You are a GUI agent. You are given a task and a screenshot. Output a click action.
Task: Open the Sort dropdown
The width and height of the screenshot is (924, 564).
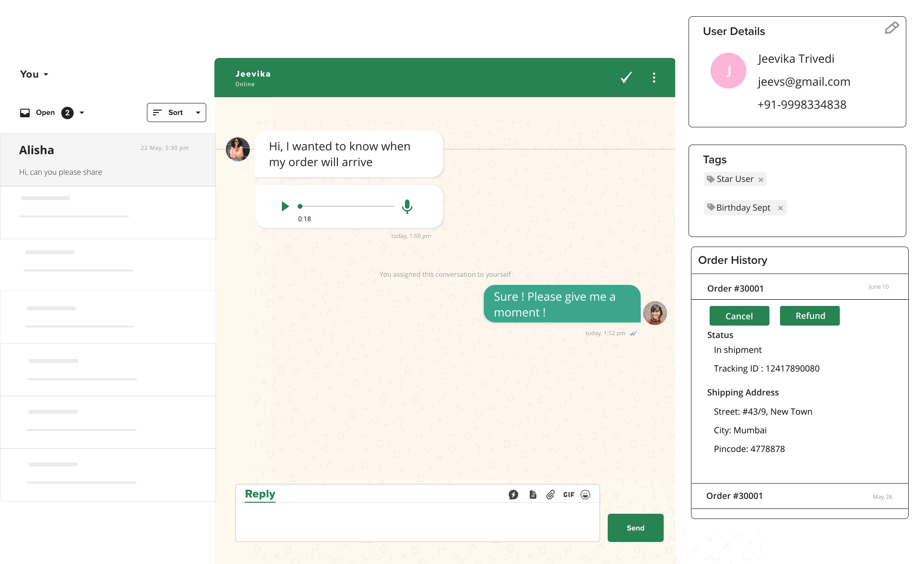point(176,113)
